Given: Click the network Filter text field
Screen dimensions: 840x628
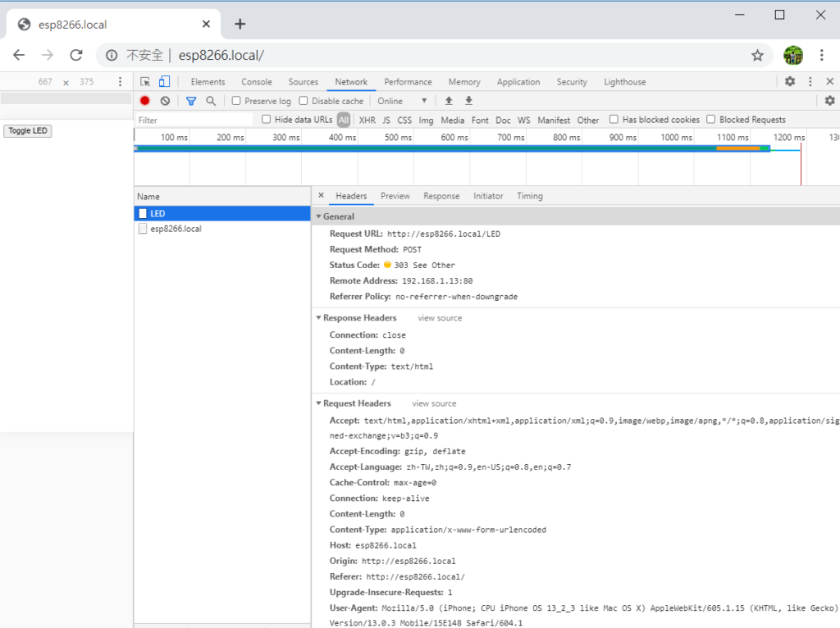Looking at the screenshot, I should coord(194,121).
